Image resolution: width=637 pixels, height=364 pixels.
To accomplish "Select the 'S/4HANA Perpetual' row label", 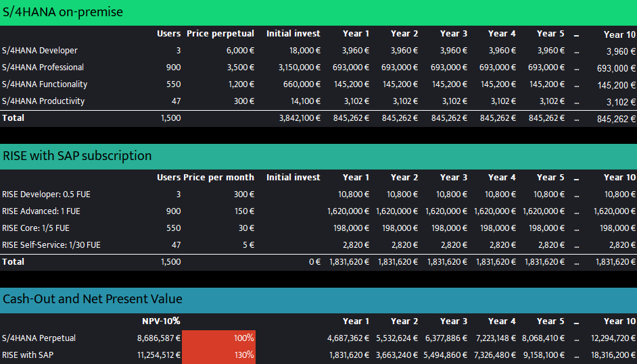I will coord(39,338).
